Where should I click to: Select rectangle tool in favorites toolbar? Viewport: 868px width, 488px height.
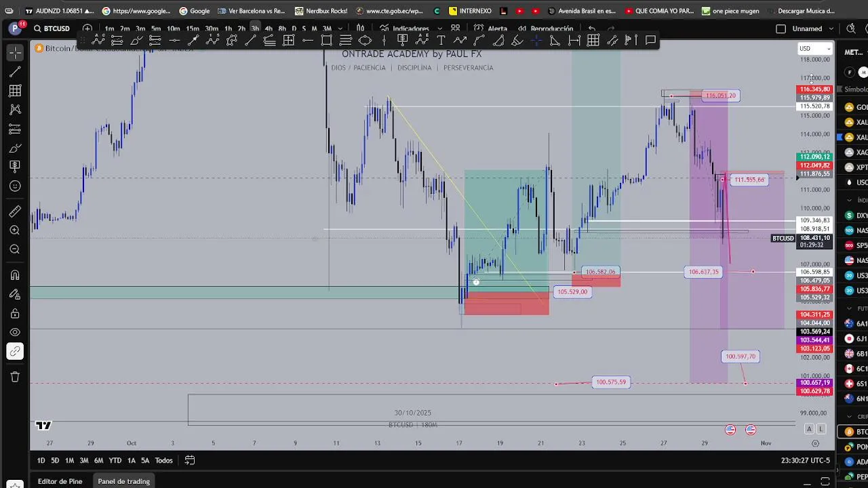pos(326,41)
